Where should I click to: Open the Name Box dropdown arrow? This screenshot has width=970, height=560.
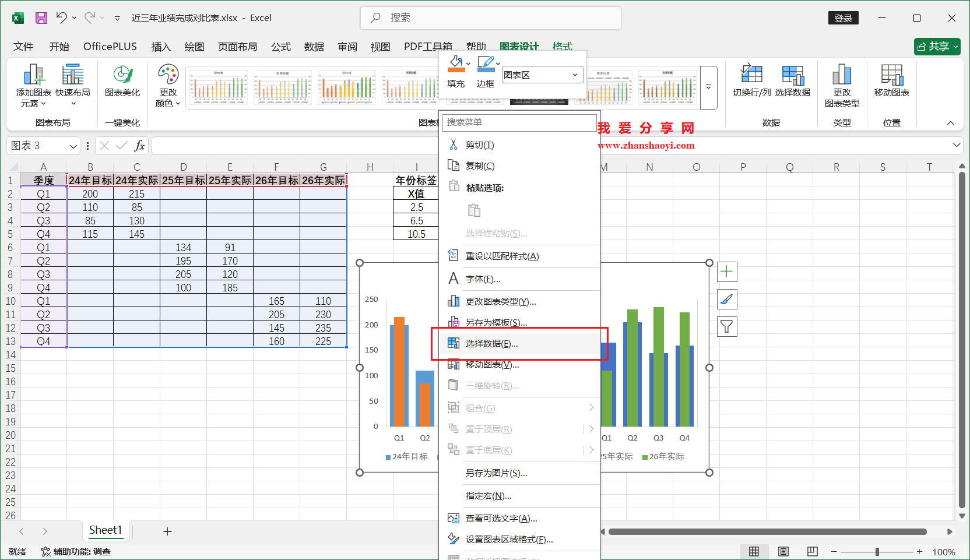click(73, 146)
